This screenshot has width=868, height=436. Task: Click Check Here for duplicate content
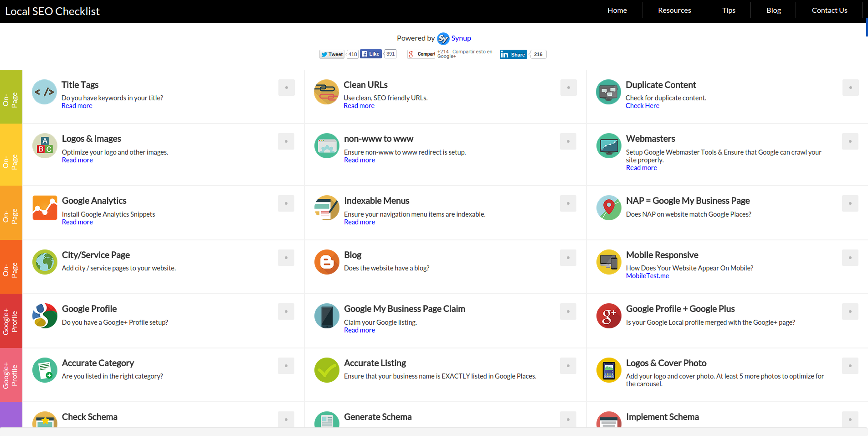642,106
